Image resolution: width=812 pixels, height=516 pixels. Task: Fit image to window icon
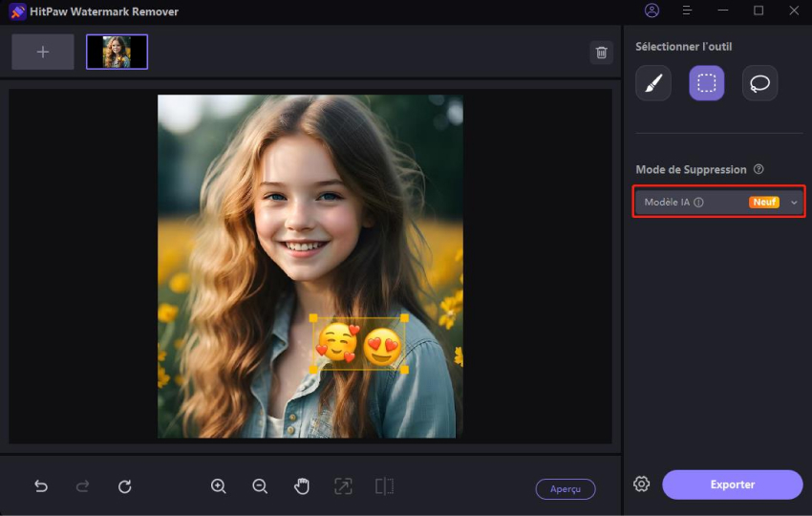pos(343,486)
